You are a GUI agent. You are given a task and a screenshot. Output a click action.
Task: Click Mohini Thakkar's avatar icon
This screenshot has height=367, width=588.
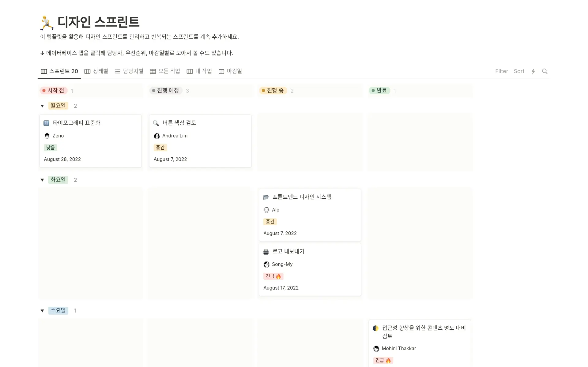tap(376, 348)
